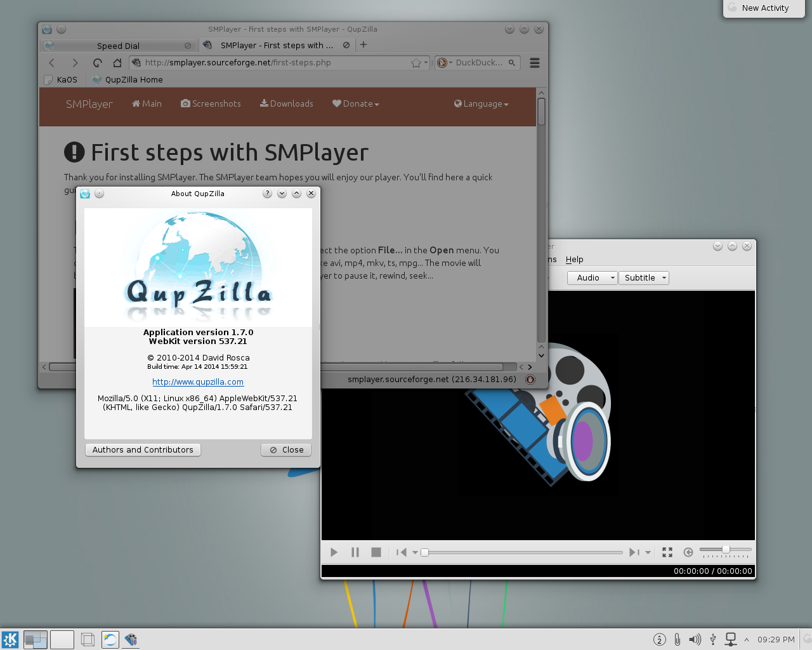Open Donate dropdown on SMPlayer site
812x650 pixels.
click(x=356, y=103)
